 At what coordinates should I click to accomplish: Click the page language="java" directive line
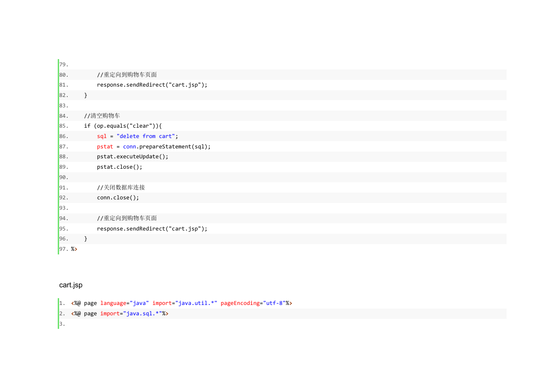pyautogui.click(x=181, y=303)
